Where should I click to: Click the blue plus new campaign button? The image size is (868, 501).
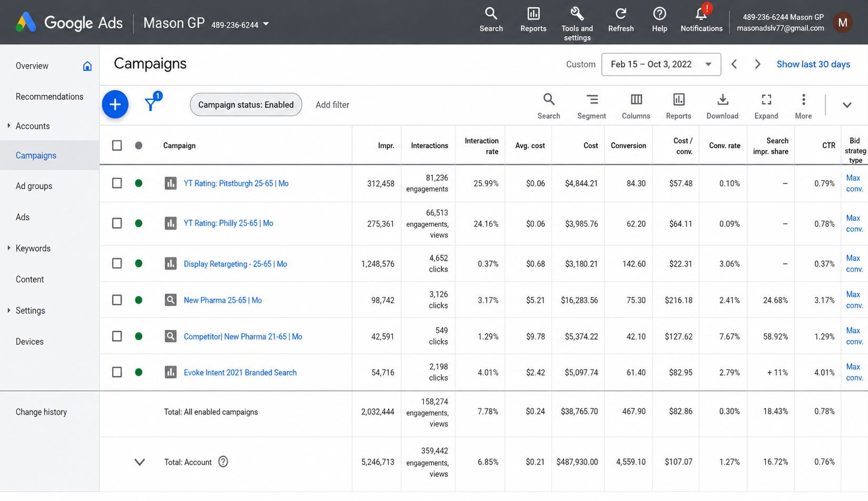(115, 105)
